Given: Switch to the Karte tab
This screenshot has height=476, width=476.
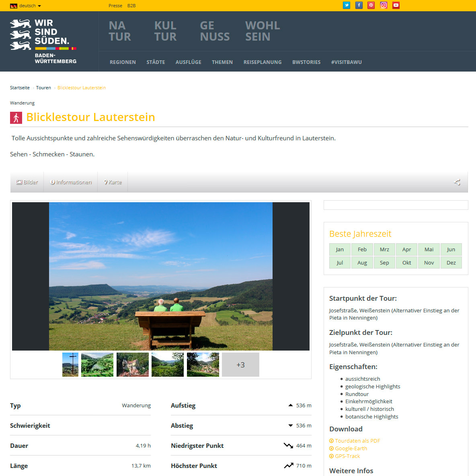Looking at the screenshot, I should (113, 182).
